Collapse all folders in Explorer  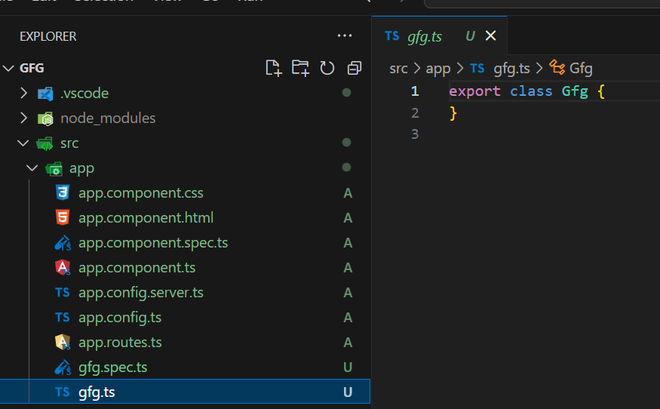pyautogui.click(x=354, y=68)
